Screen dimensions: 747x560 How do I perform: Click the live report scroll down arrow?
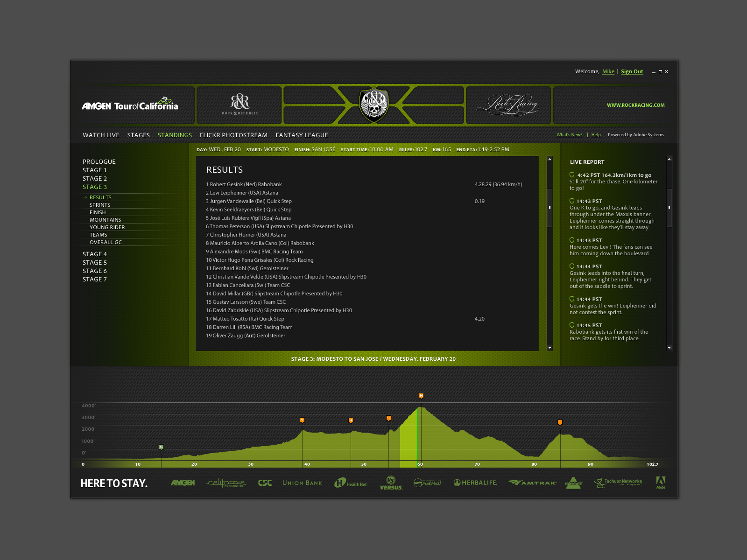(x=669, y=348)
